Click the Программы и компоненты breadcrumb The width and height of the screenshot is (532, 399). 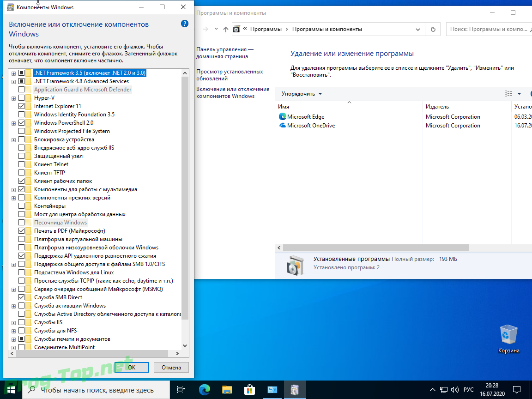tap(327, 29)
